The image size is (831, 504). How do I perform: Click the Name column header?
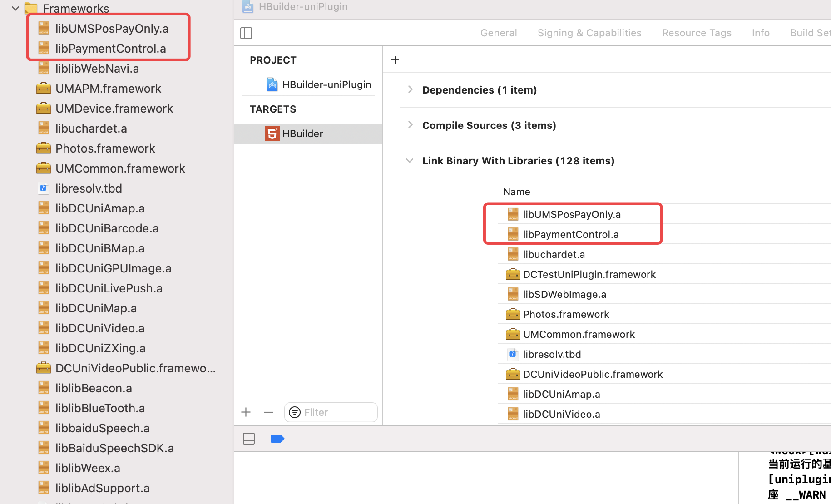(517, 192)
